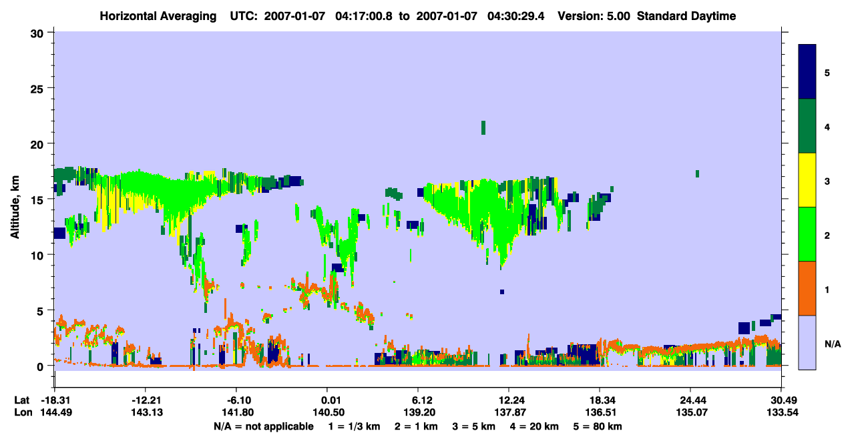The height and width of the screenshot is (445, 868).
Task: Click the small green mark near 17 km at right
Action: [x=697, y=173]
